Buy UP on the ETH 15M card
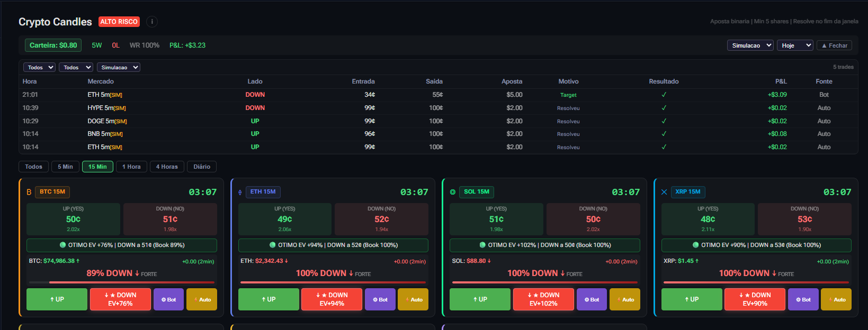Image resolution: width=868 pixels, height=330 pixels. 269,299
